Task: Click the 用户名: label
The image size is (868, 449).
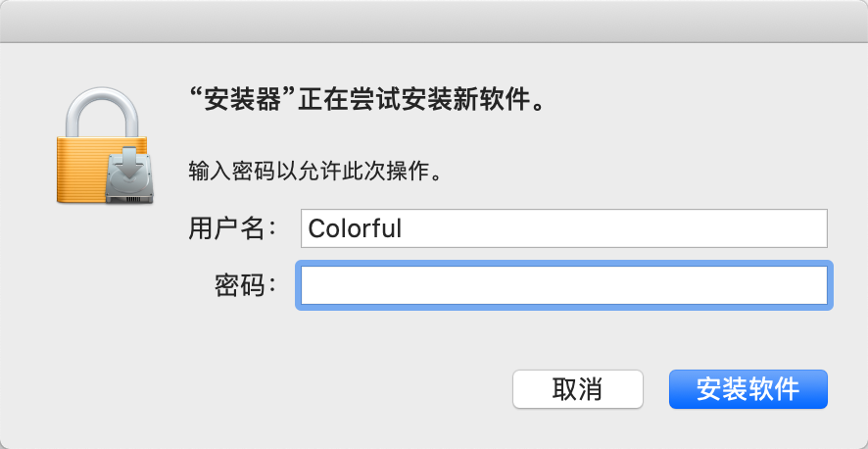Action: [x=231, y=228]
